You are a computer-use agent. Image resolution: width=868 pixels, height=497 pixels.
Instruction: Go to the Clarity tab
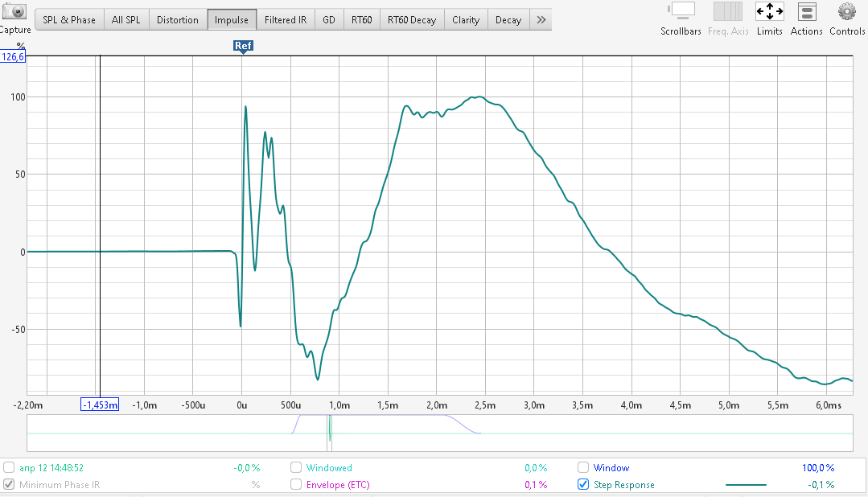[x=465, y=20]
